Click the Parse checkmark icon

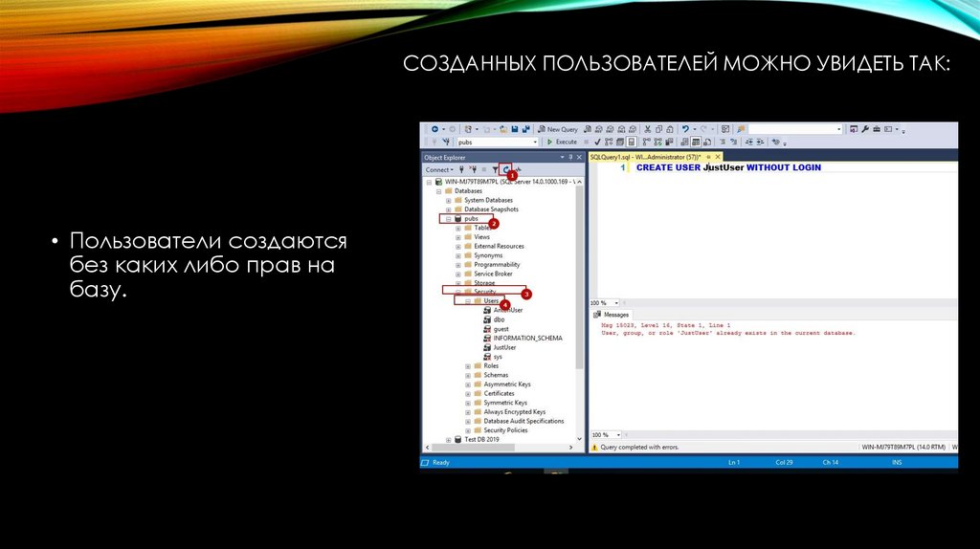pos(597,142)
